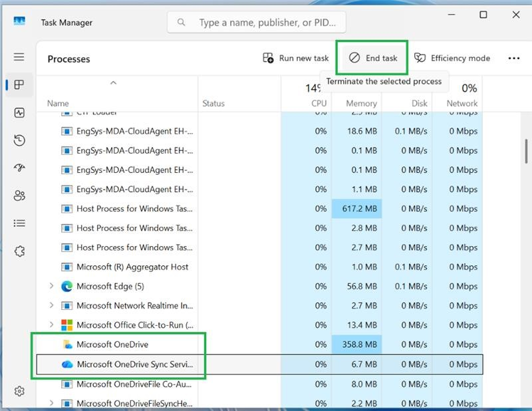Open the Services page in the sidebar
The width and height of the screenshot is (532, 411).
[19, 251]
